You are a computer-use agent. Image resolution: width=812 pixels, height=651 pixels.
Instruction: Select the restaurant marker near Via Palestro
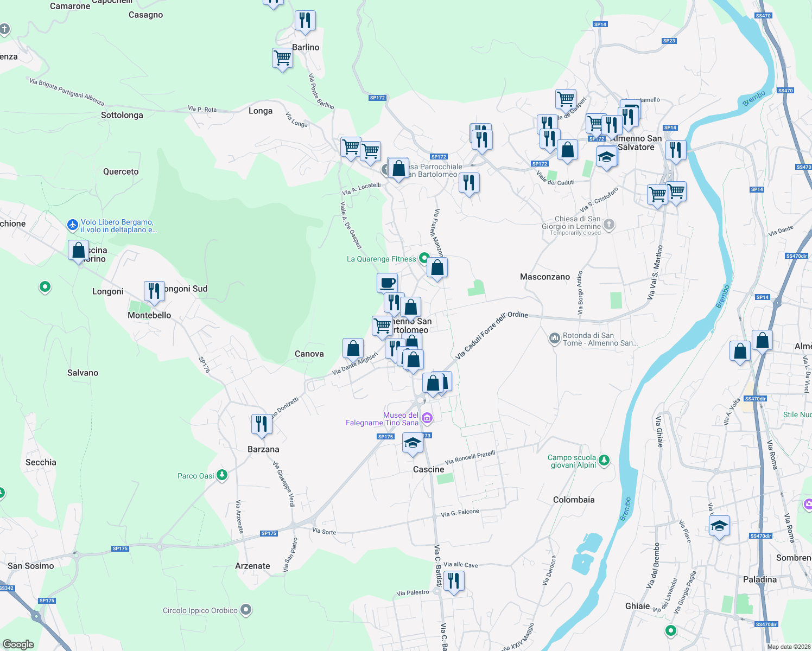pyautogui.click(x=454, y=581)
